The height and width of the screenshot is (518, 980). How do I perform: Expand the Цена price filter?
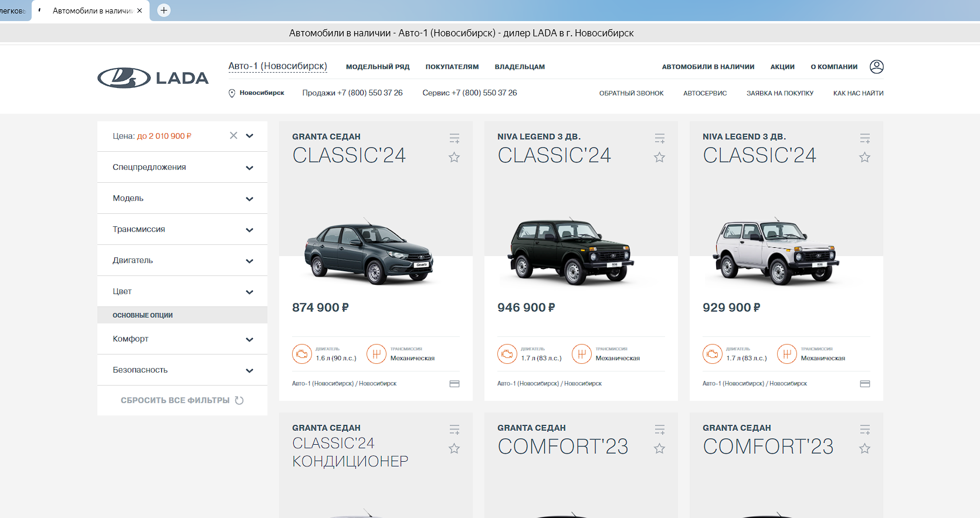point(250,136)
